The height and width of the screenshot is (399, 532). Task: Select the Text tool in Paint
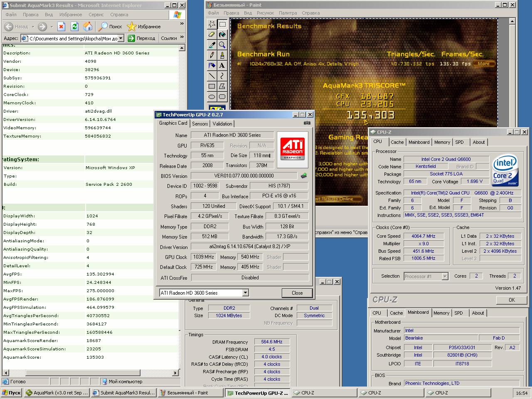coord(222,65)
